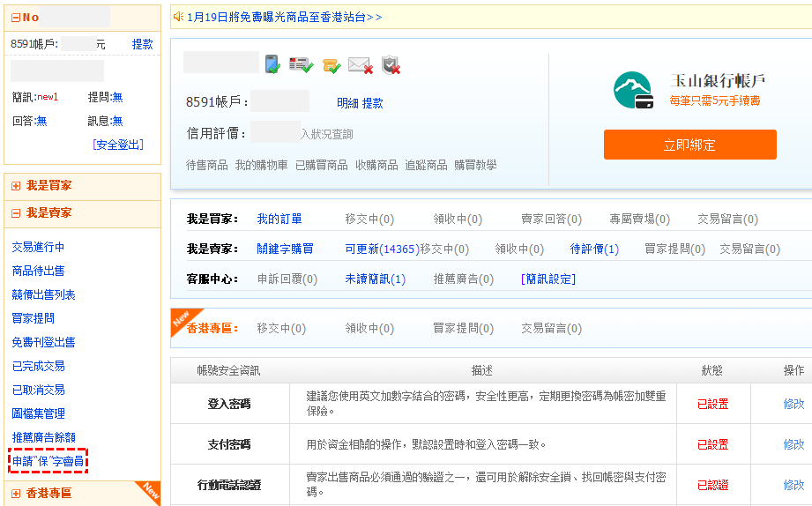Click the 玉山銀行 bank logo
This screenshot has width=812, height=506.
[635, 90]
